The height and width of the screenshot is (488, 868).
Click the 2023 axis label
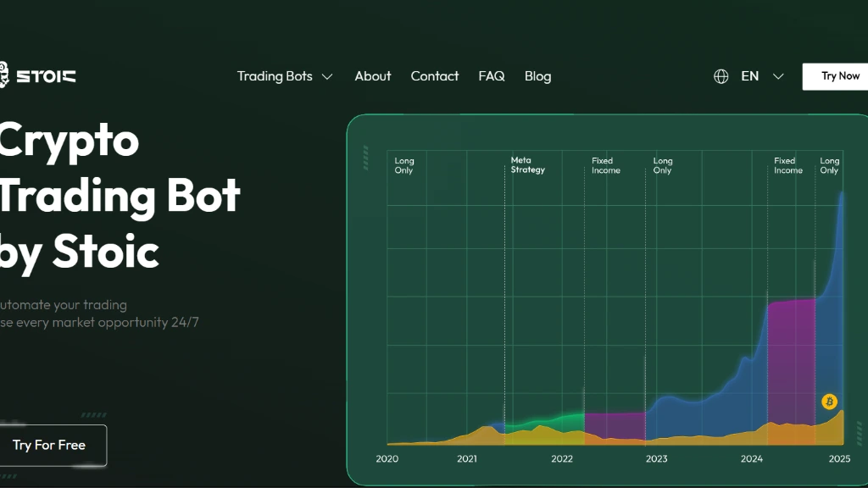coord(657,458)
